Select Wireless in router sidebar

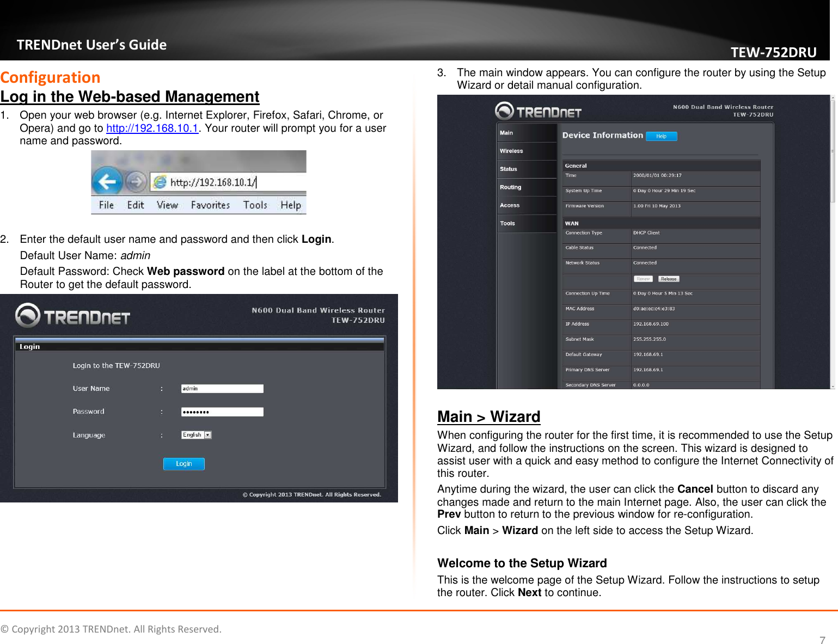point(527,151)
